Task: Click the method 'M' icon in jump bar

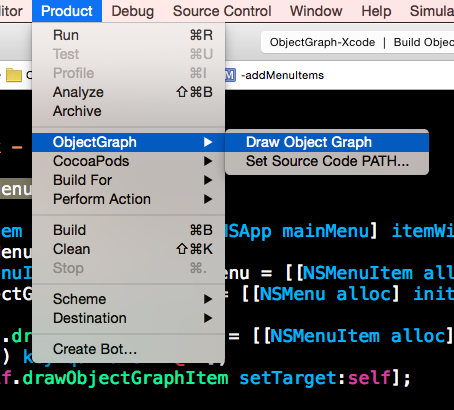Action: click(x=230, y=75)
